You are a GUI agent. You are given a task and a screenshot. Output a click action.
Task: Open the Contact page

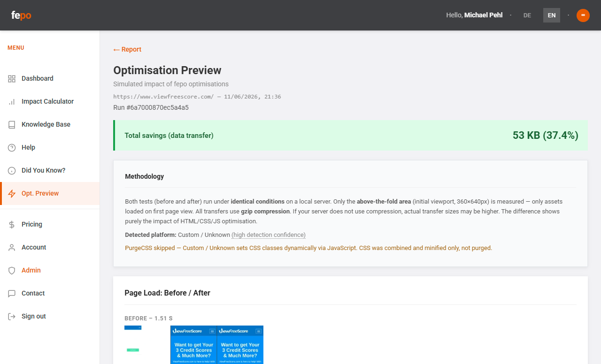(50, 293)
